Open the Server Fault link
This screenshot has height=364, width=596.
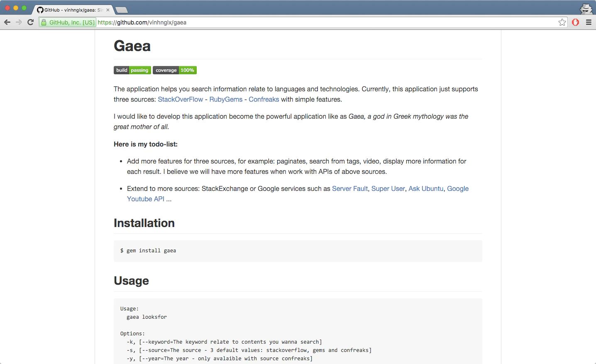tap(349, 188)
